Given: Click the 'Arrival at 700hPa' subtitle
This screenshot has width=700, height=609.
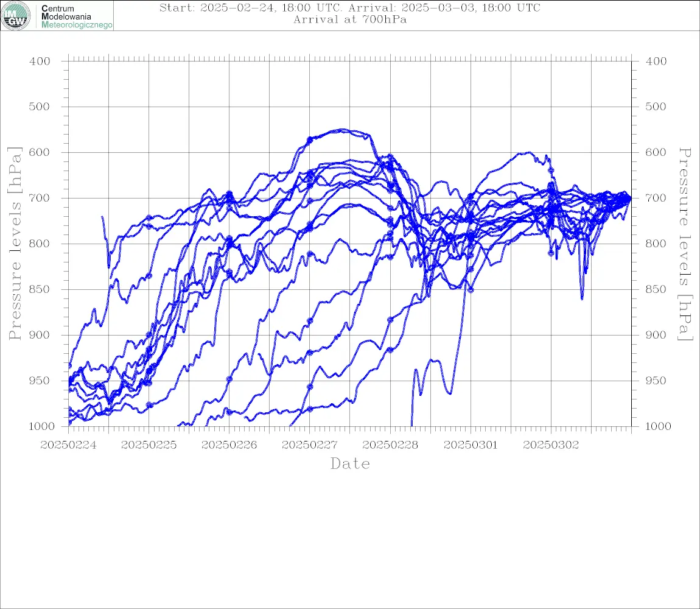Looking at the screenshot, I should 349,19.
